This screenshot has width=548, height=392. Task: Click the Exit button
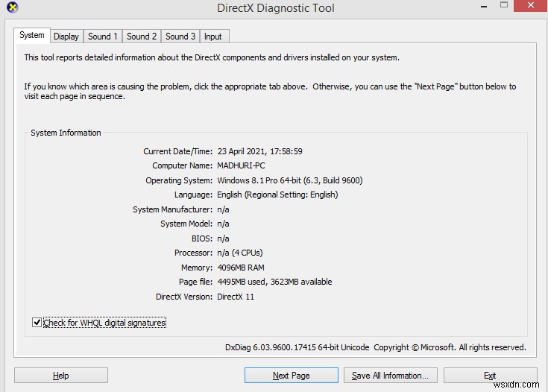(x=490, y=375)
